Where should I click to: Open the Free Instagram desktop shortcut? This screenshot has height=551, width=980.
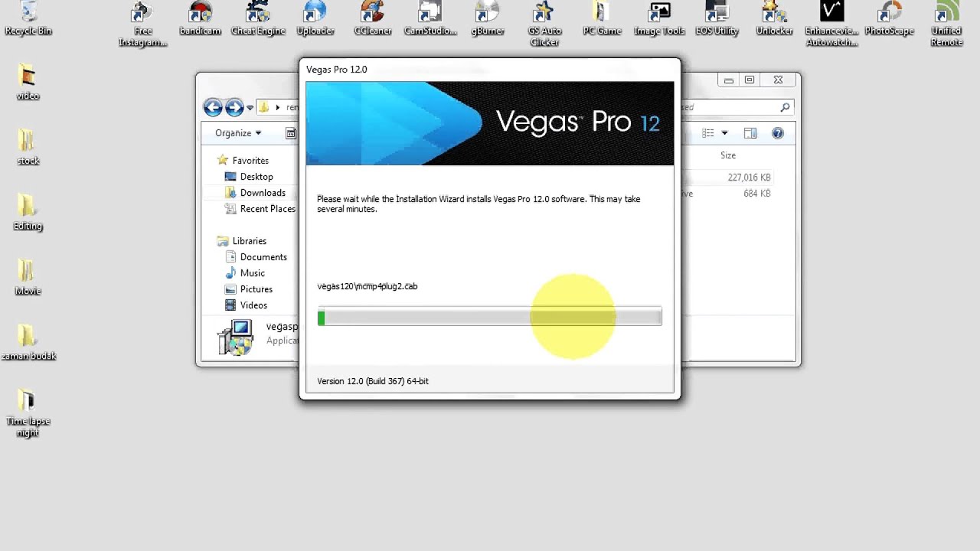tap(142, 24)
